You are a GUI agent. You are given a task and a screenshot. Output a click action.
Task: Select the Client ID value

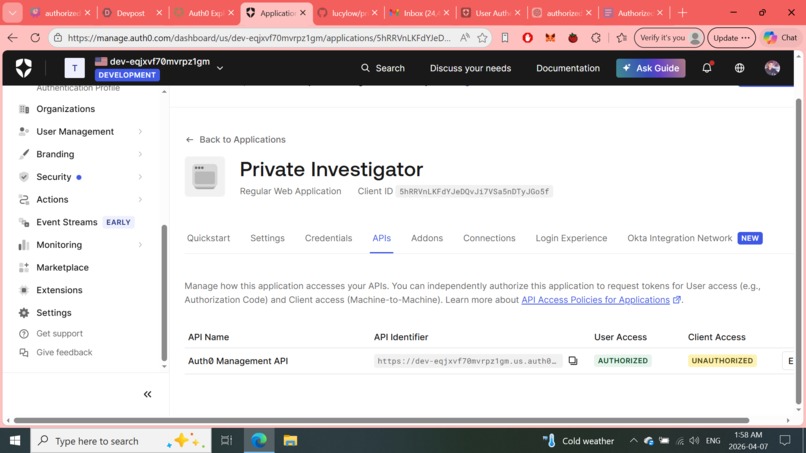click(x=474, y=192)
